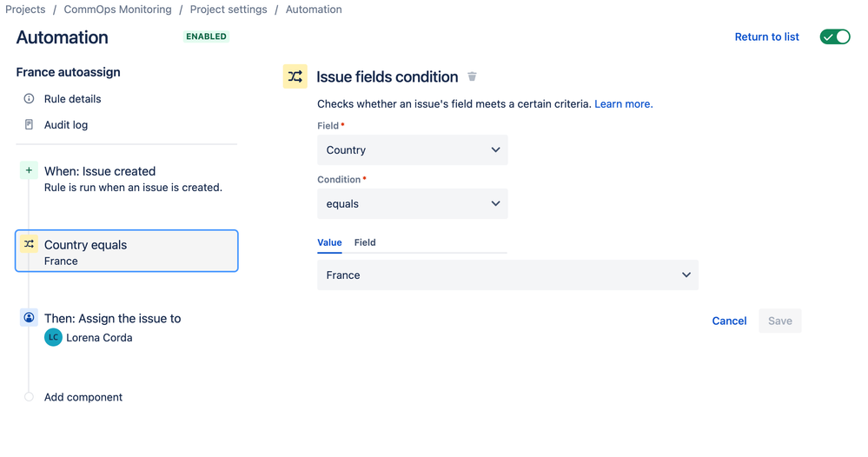Toggle the rule enabled switch off

(x=835, y=37)
